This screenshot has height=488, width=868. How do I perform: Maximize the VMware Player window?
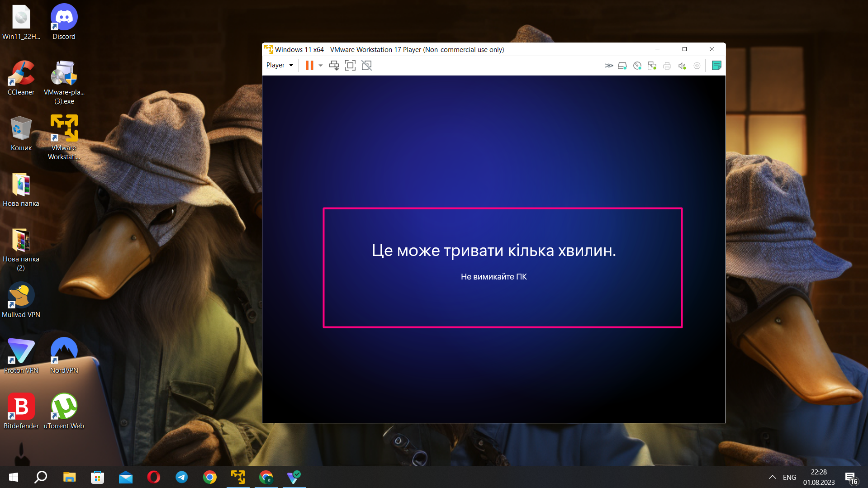pos(684,49)
